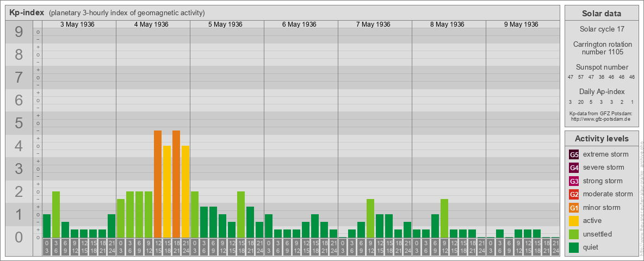644x261 pixels.
Task: Click the dark green 'quiet' legend swatch
Action: (x=574, y=247)
